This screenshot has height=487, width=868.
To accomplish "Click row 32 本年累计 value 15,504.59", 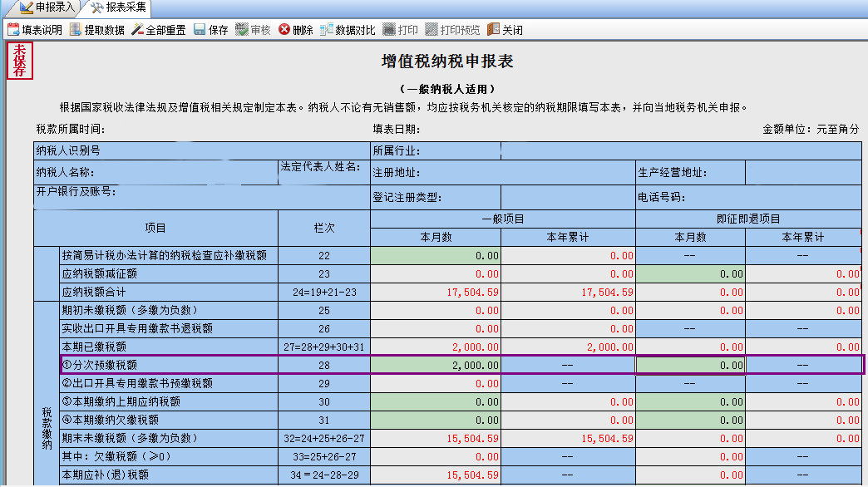I will point(607,438).
